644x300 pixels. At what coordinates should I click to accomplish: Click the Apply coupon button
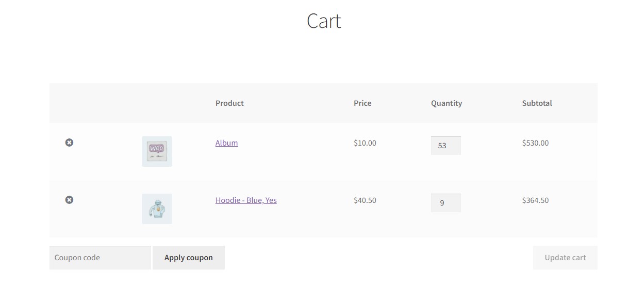[188, 257]
